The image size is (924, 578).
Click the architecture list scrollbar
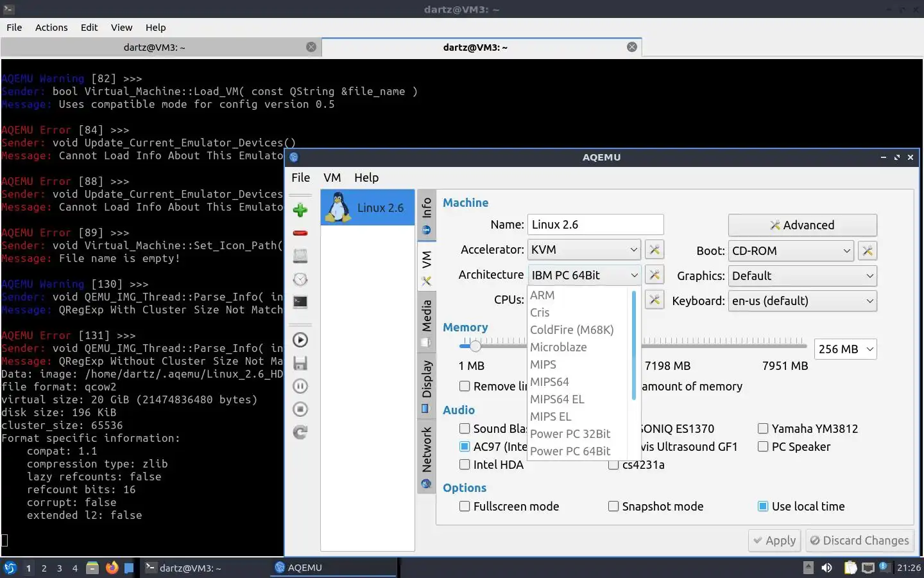634,346
